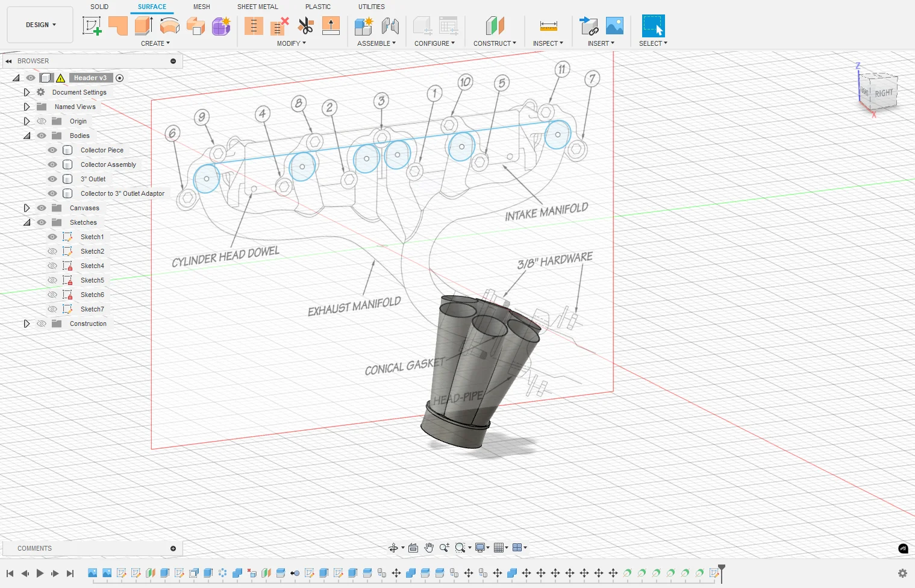Jump timeline to the end
Image resolution: width=915 pixels, height=588 pixels.
point(70,574)
